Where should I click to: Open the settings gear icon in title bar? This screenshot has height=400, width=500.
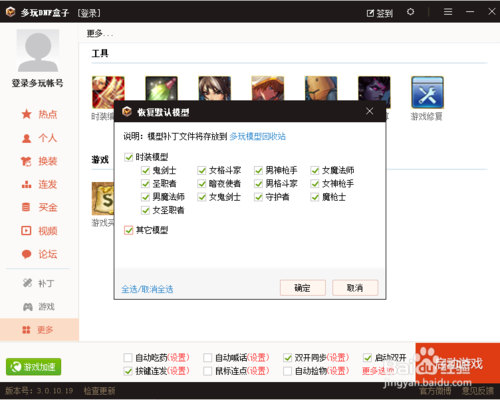pyautogui.click(x=410, y=12)
